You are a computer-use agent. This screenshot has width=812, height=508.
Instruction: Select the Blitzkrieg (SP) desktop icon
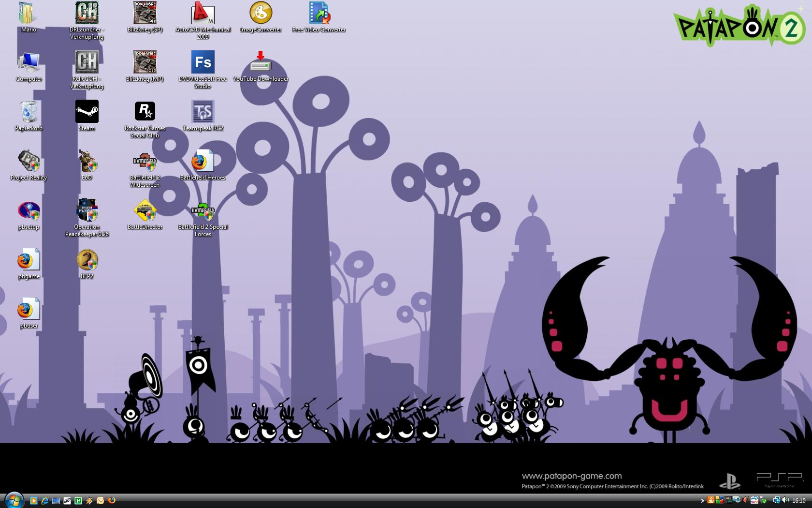pyautogui.click(x=145, y=17)
